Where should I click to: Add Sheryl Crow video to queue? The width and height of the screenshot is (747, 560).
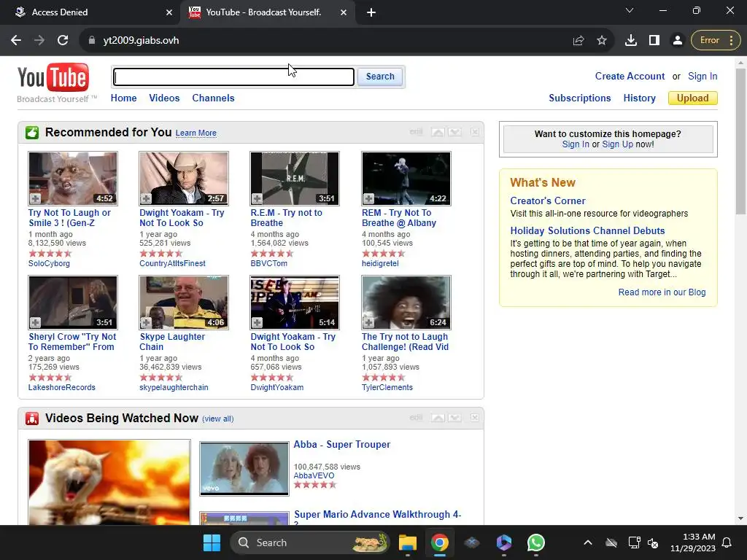35,322
